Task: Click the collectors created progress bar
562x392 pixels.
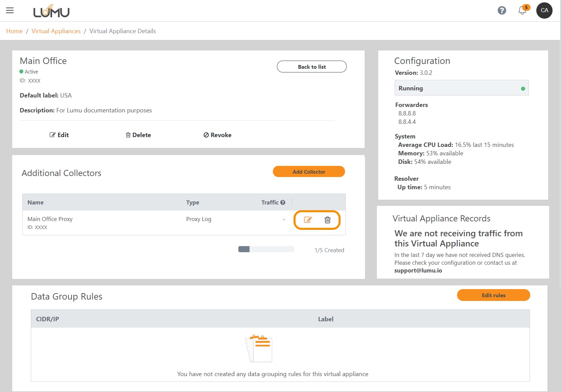Action: (266, 249)
